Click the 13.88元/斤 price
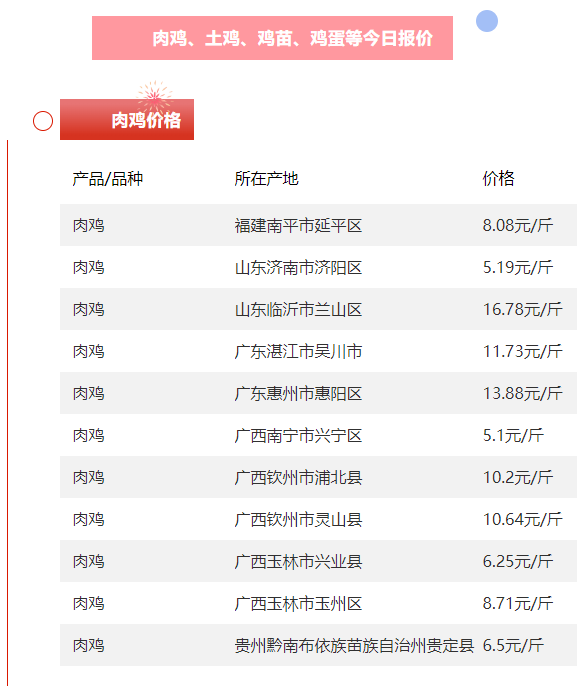The width and height of the screenshot is (577, 686). [x=522, y=393]
